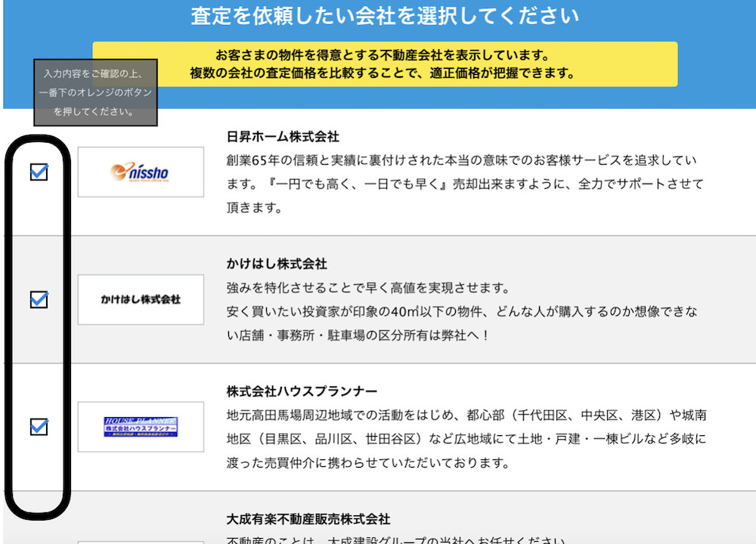
Task: Click the 創業65年の信頼 description text
Action: pyautogui.click(x=465, y=184)
